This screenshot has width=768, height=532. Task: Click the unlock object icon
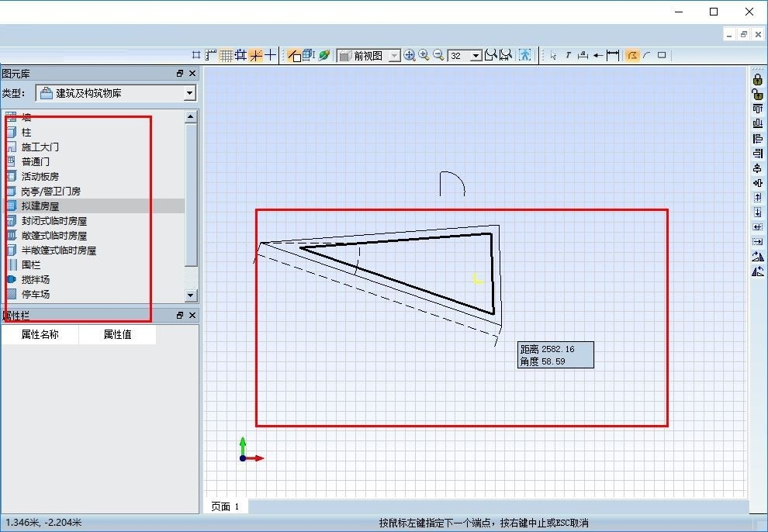point(758,94)
